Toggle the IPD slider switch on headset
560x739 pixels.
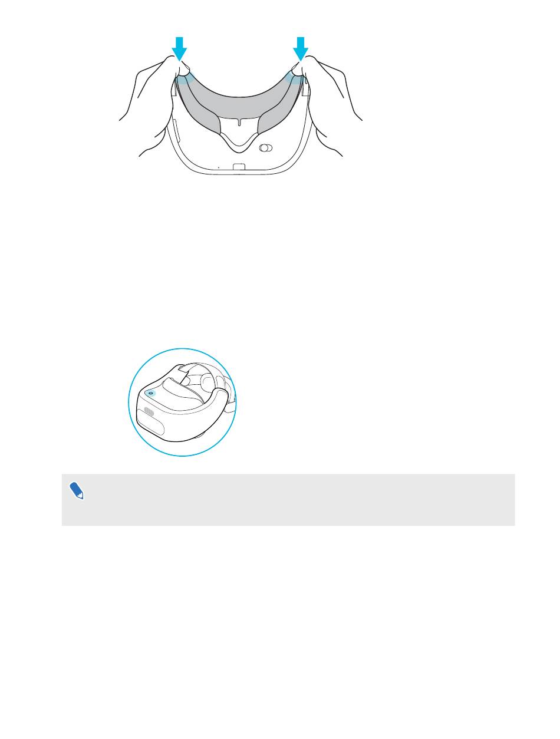266,149
